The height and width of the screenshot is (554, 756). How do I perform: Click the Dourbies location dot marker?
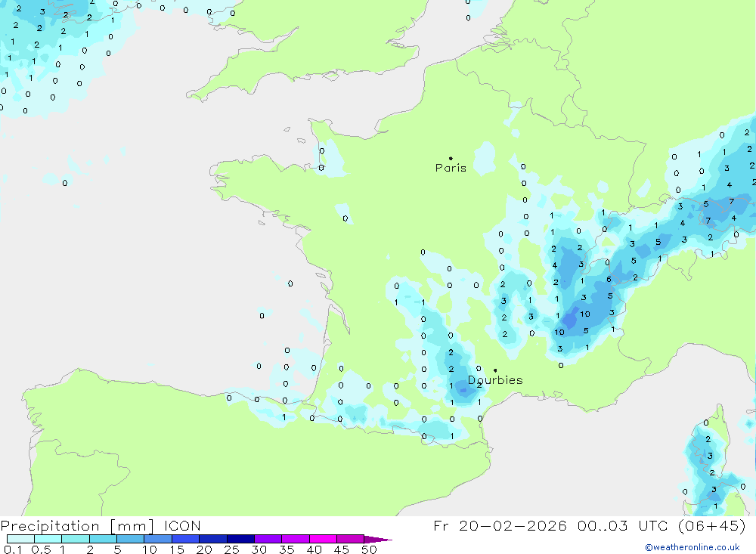pyautogui.click(x=495, y=370)
